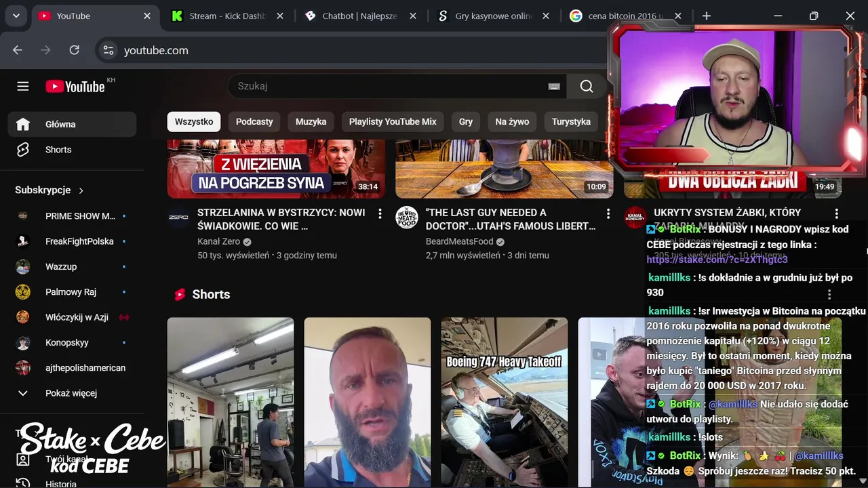
Task: Open options menu for THE LAST GUY video
Action: pyautogui.click(x=608, y=213)
